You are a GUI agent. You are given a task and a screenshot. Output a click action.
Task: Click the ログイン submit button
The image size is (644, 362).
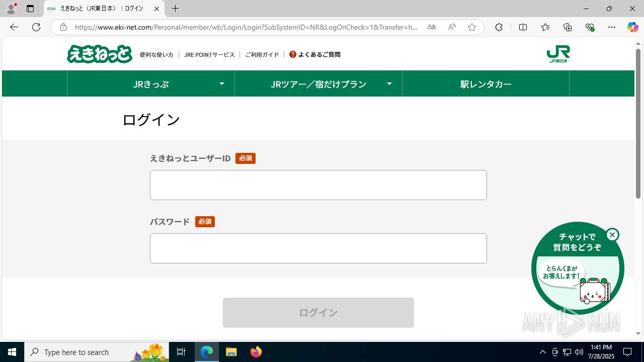(x=318, y=313)
